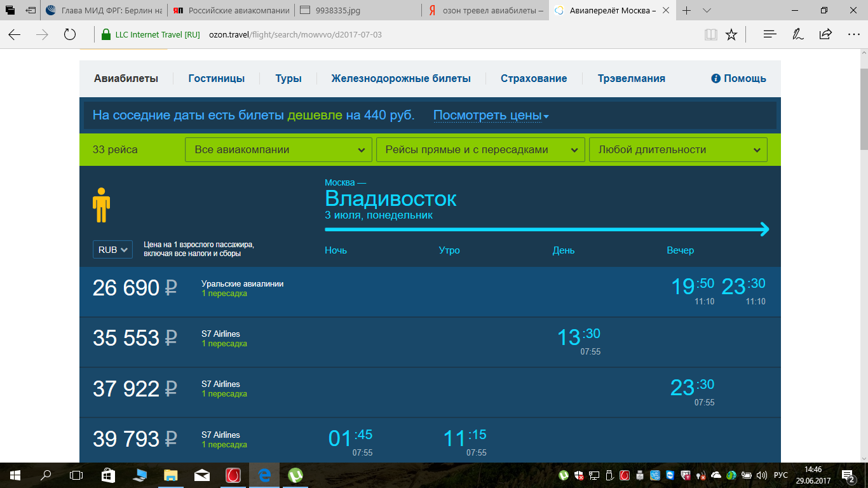
Task: Open Любой длительности dropdown
Action: [x=678, y=150]
